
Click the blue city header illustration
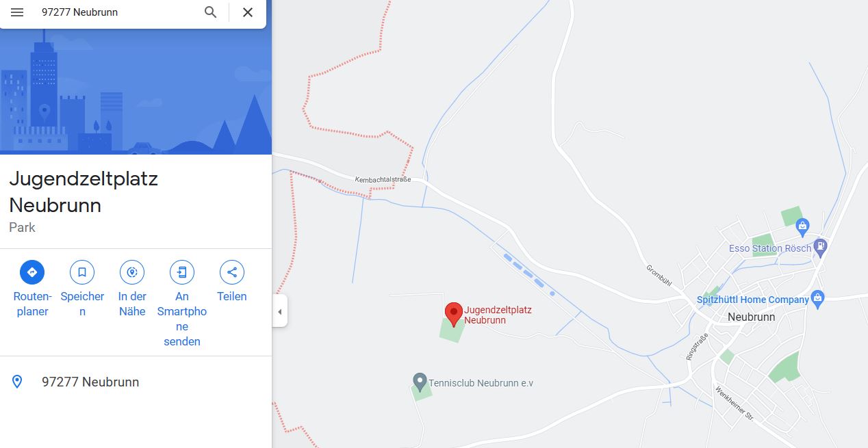(136, 90)
